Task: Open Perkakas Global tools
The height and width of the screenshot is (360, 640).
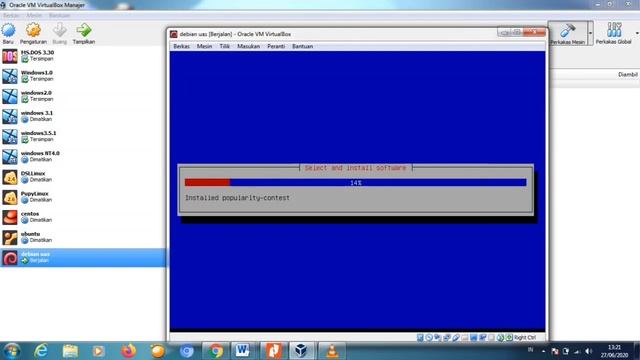Action: pos(613,33)
